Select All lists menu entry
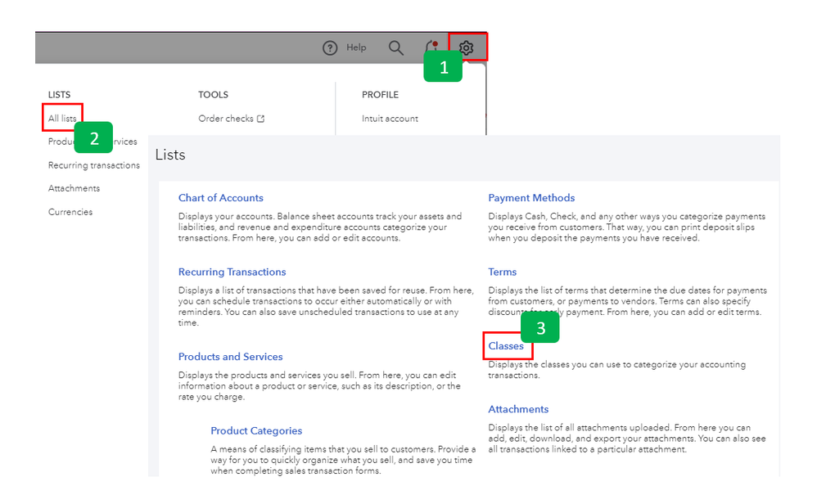The width and height of the screenshot is (817, 504). click(x=62, y=119)
